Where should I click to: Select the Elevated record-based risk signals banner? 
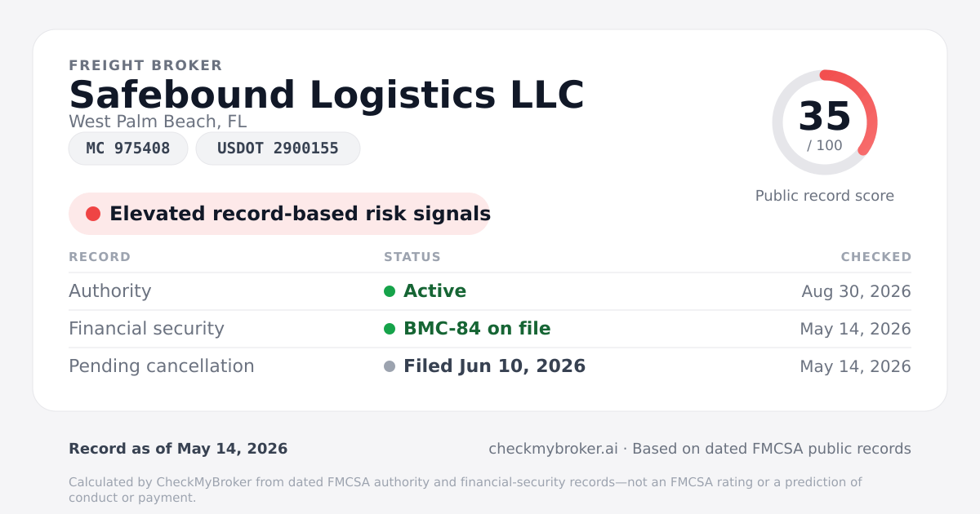tap(279, 214)
